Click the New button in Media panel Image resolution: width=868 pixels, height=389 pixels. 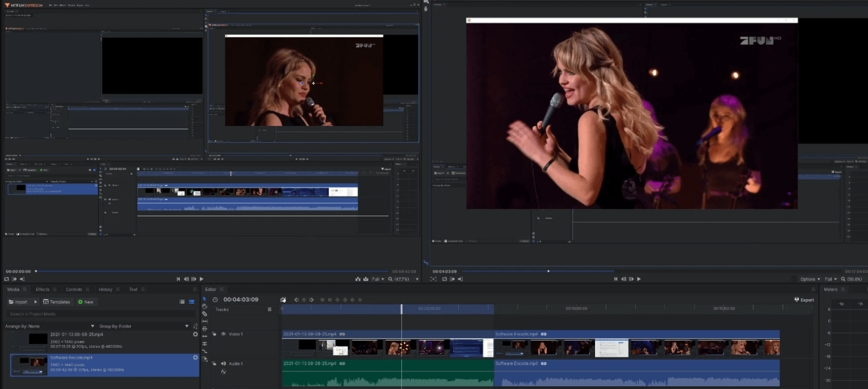click(x=86, y=302)
